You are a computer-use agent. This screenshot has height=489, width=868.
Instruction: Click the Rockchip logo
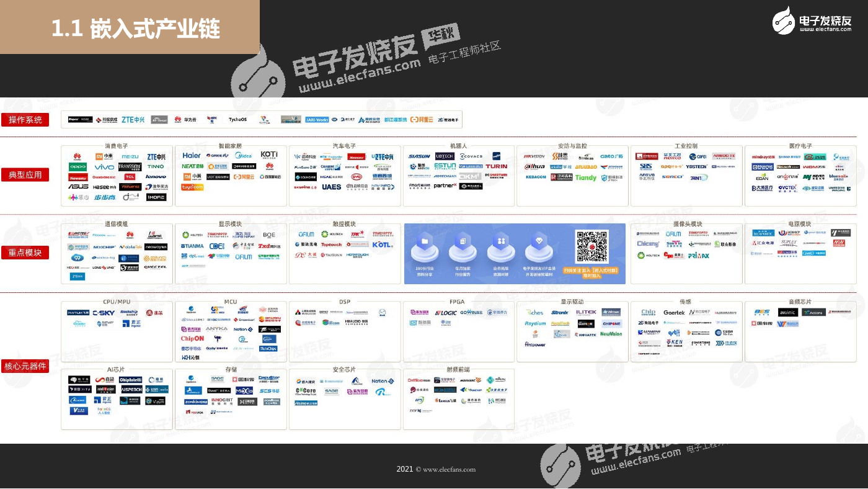(129, 313)
